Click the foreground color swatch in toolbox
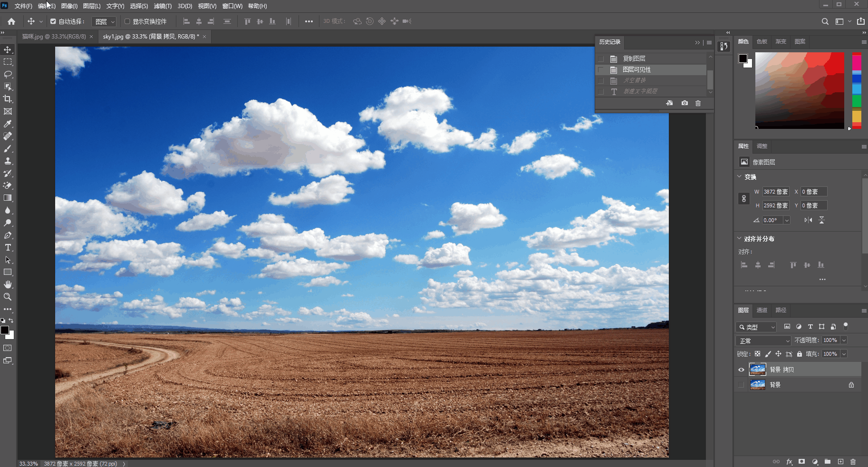 (x=5, y=330)
